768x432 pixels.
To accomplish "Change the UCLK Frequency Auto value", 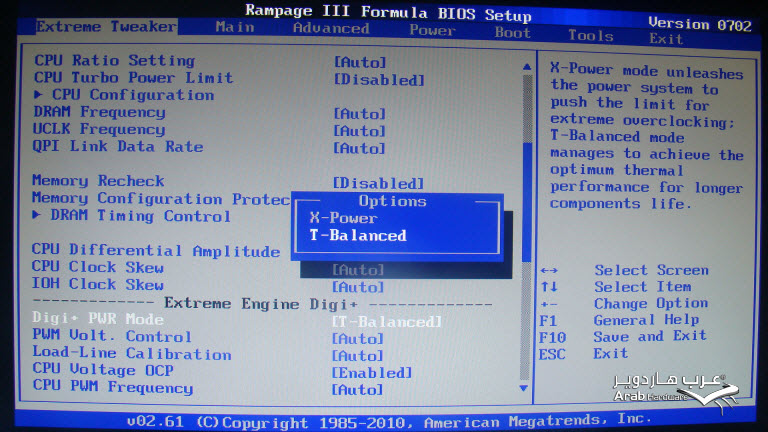I will coord(360,131).
